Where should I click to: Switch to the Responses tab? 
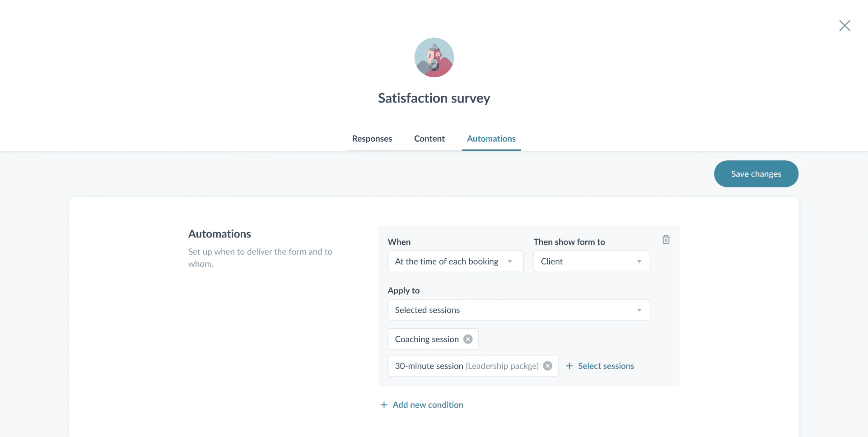pyautogui.click(x=372, y=139)
